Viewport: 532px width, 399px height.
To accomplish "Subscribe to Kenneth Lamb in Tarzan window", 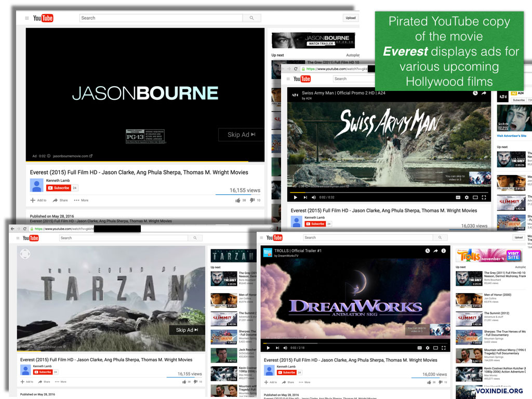I will coord(43,372).
